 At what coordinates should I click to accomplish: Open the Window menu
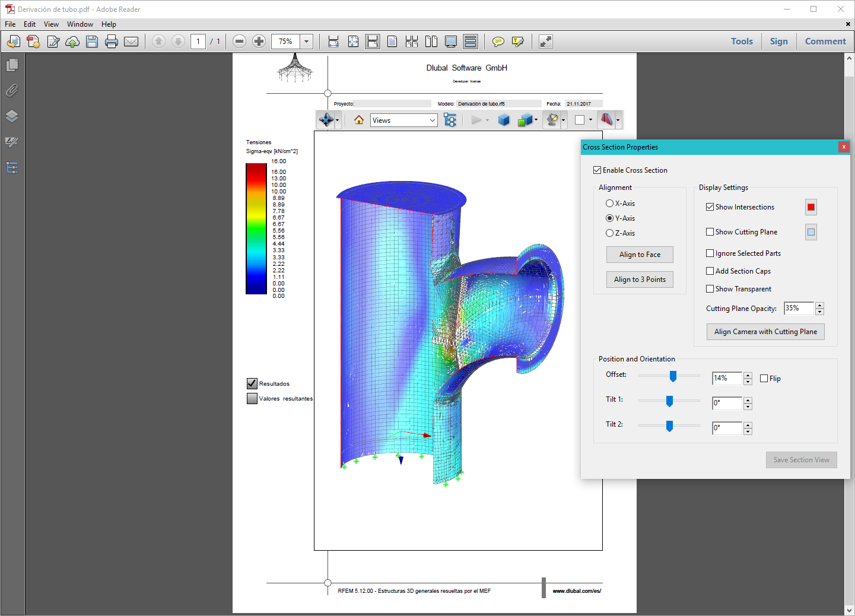pyautogui.click(x=80, y=24)
